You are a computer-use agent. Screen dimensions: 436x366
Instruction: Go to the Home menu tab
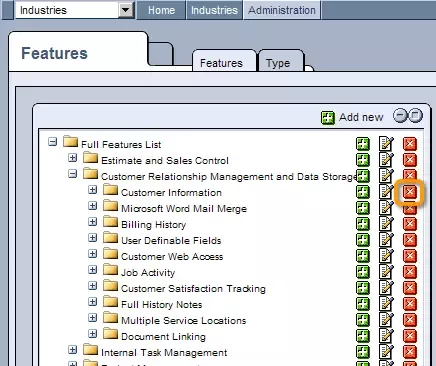pos(161,10)
